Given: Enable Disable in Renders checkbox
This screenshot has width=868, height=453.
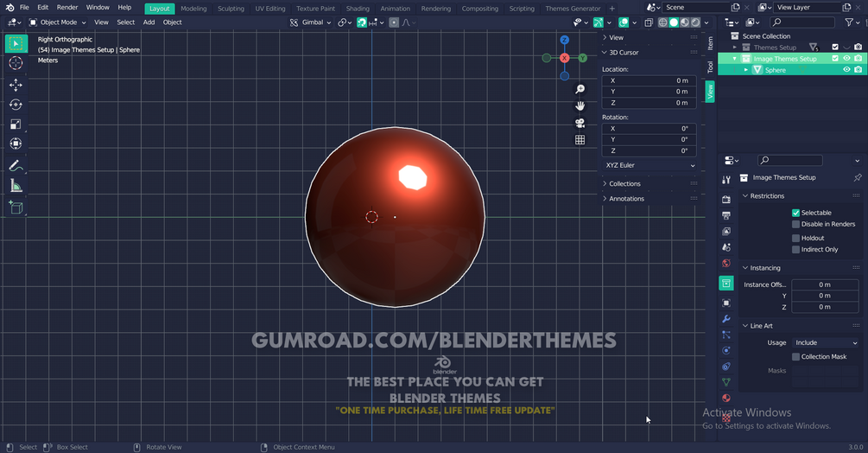Looking at the screenshot, I should 795,224.
